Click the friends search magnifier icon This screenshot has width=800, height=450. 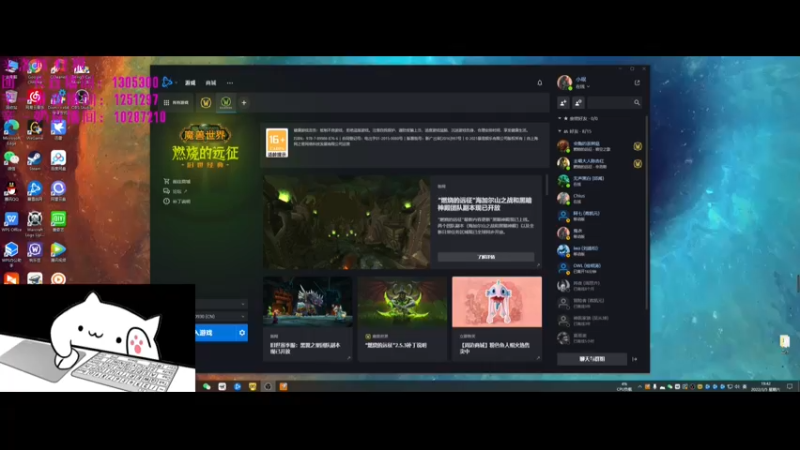tap(637, 103)
